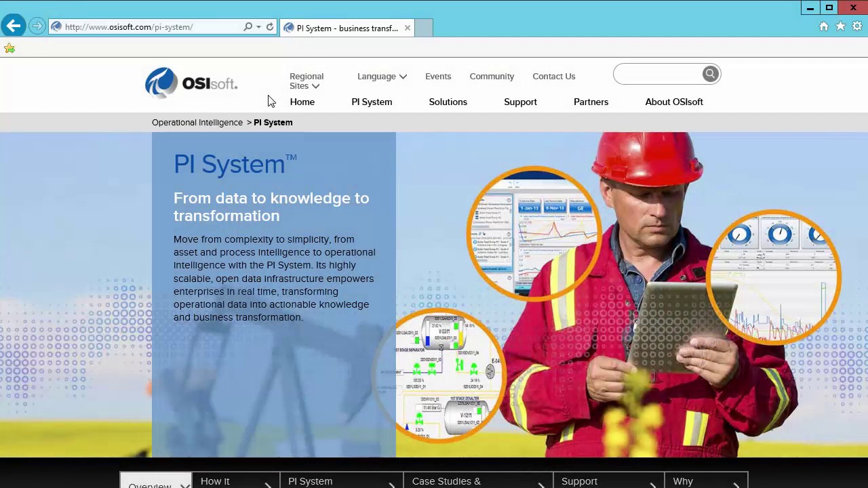Click the gauges dashboard circle image
The image size is (868, 488).
tap(774, 278)
